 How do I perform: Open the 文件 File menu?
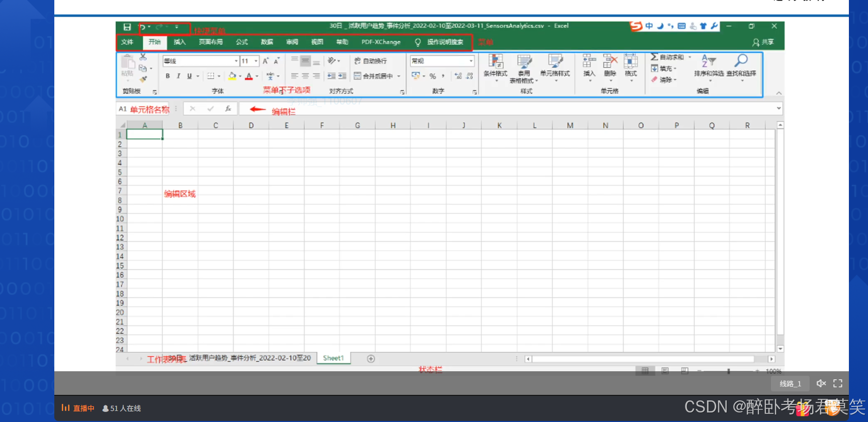127,42
